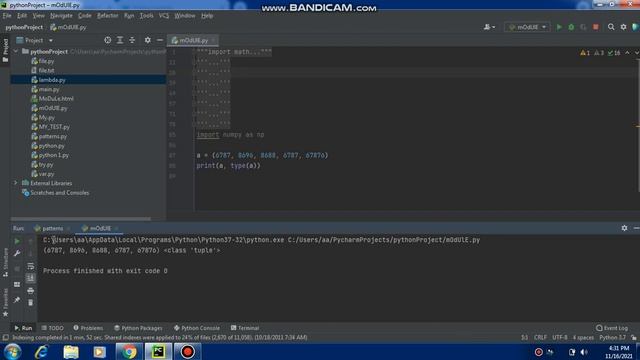
Task: Open Chrome from the taskbar
Action: click(129, 351)
